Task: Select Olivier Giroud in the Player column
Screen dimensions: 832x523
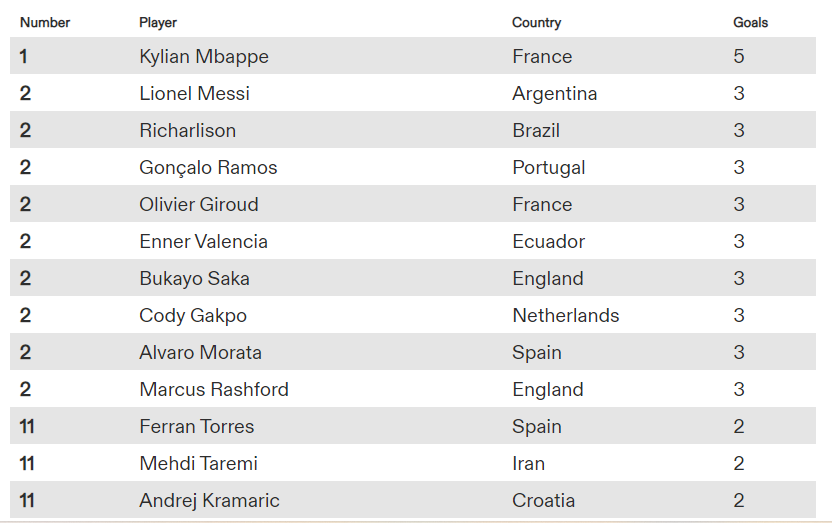Action: point(199,205)
